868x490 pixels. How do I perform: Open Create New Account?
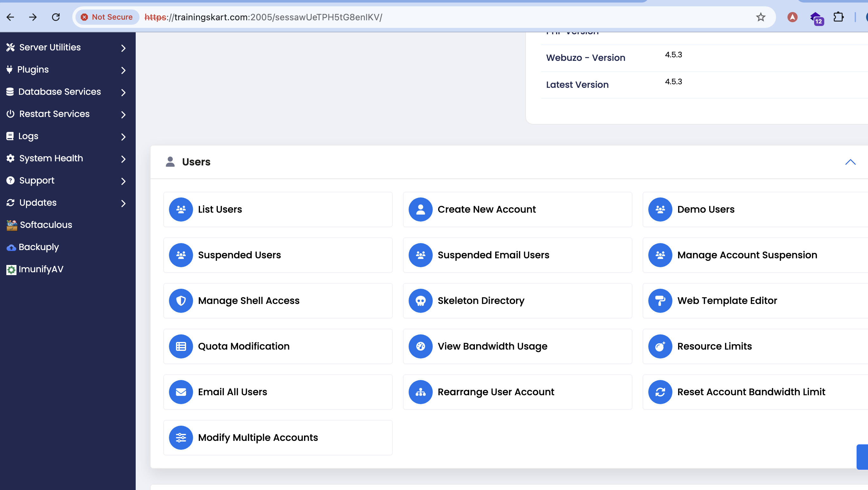486,210
